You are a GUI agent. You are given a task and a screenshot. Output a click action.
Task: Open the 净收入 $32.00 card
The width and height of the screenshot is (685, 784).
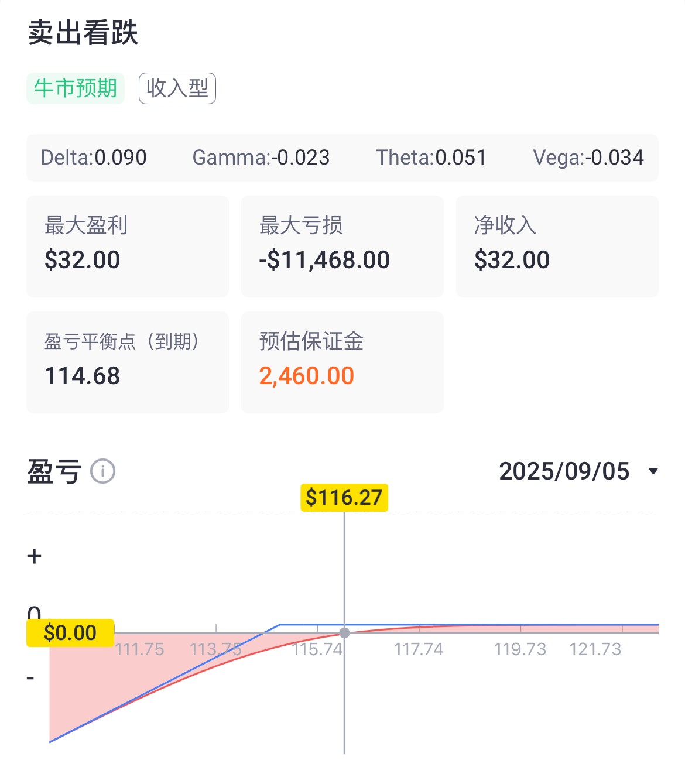[x=557, y=247]
